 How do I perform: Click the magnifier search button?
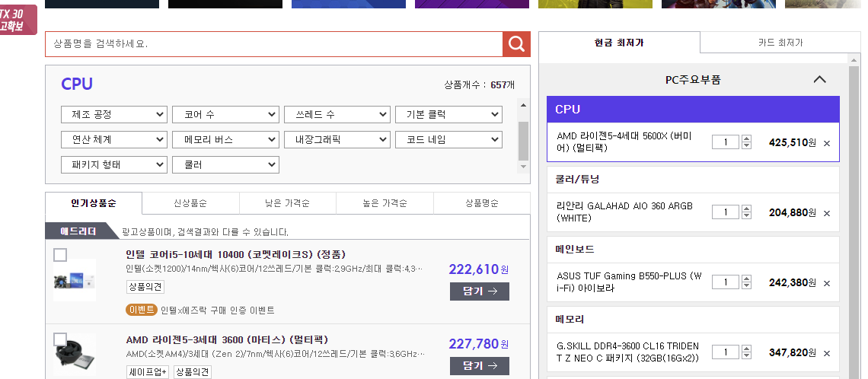pyautogui.click(x=516, y=43)
